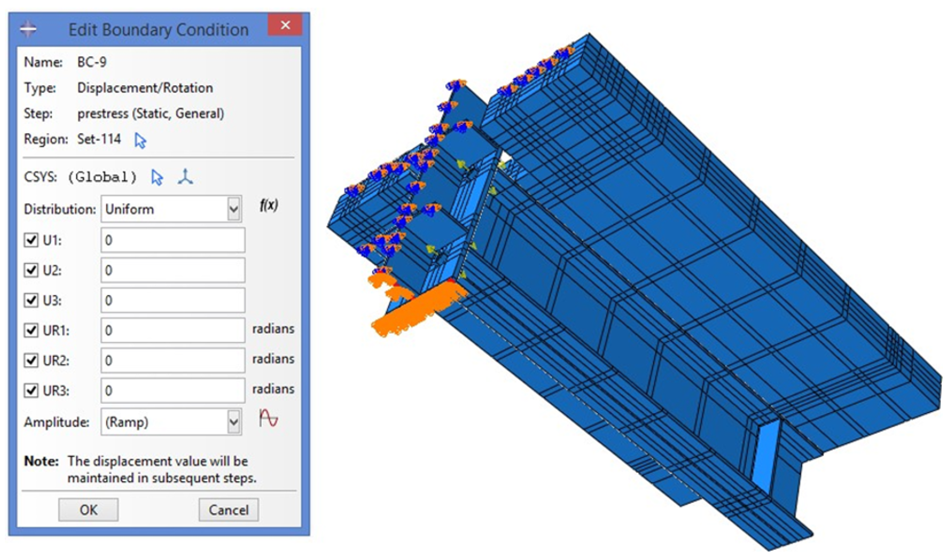Expand the Amplitude (Ramp) dropdown
Screen dimensions: 951x560
point(234,422)
